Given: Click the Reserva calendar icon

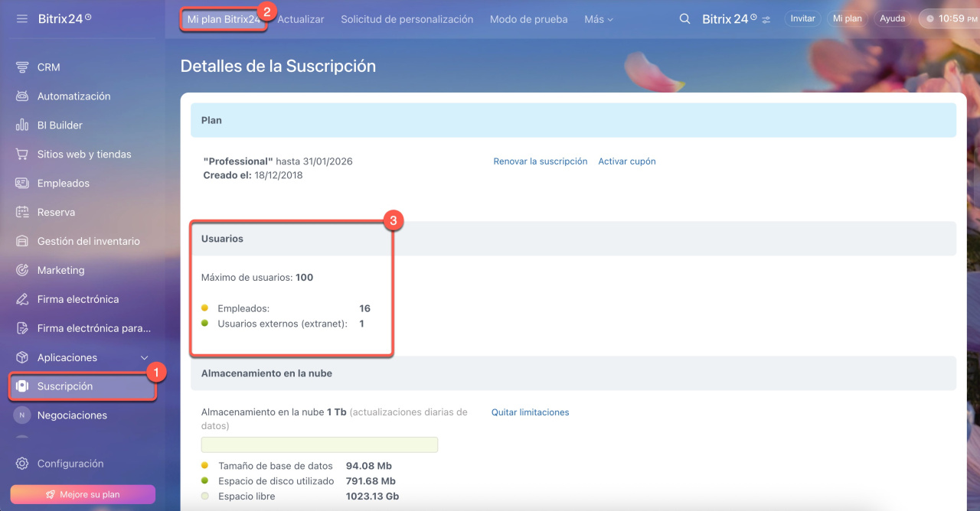Looking at the screenshot, I should point(22,213).
